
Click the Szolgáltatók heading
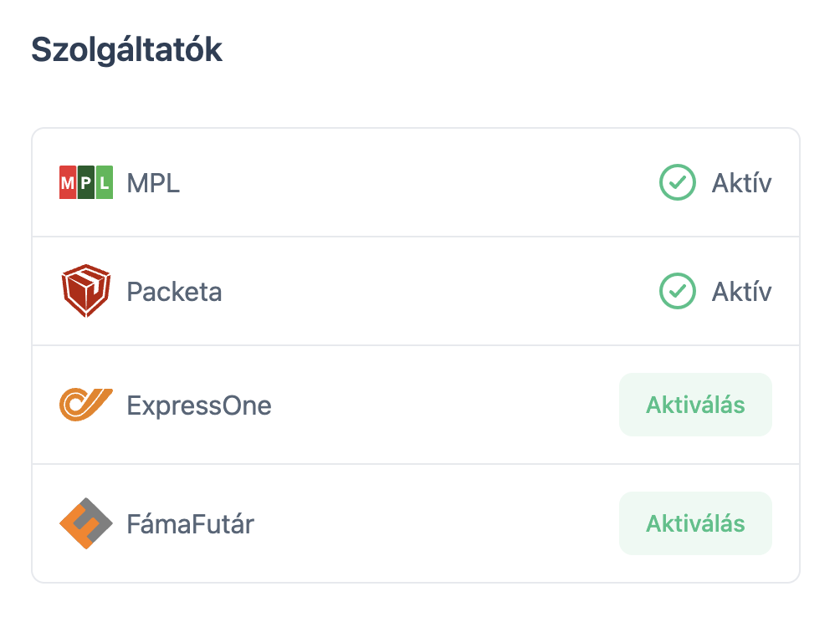[127, 50]
